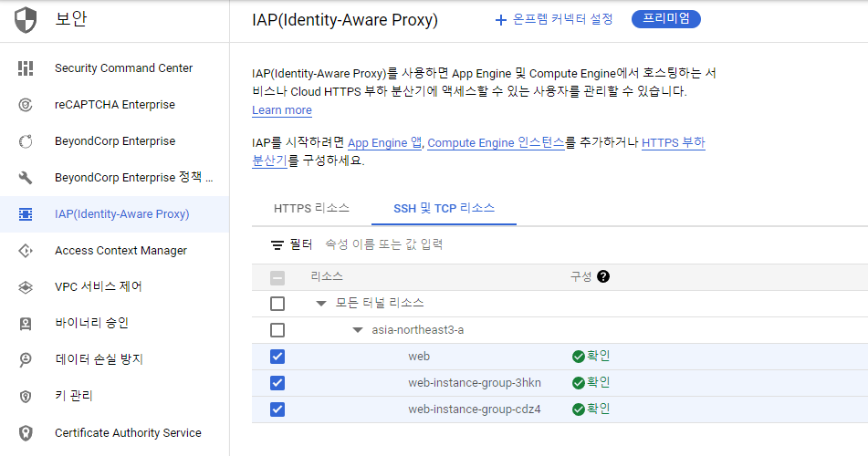This screenshot has height=456, width=868.
Task: Open 데이터 손실 방지 menu item
Action: click(x=115, y=359)
